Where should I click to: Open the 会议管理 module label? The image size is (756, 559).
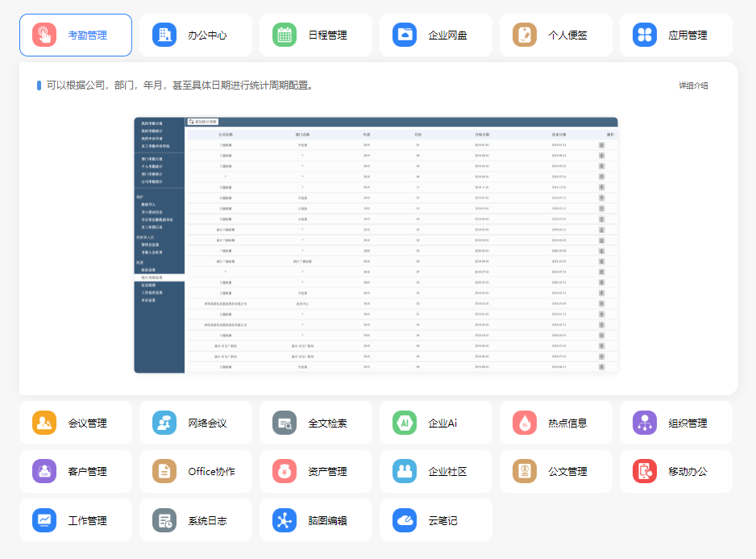click(87, 423)
